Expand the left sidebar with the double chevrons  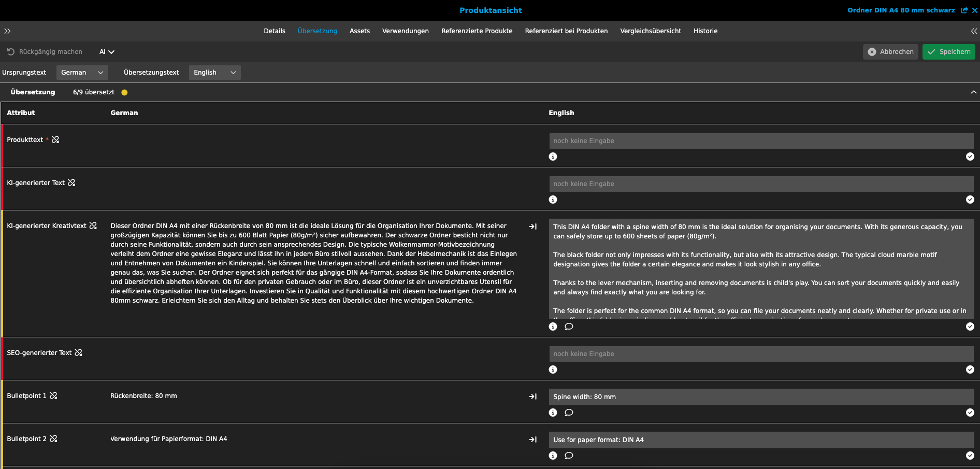pos(7,31)
